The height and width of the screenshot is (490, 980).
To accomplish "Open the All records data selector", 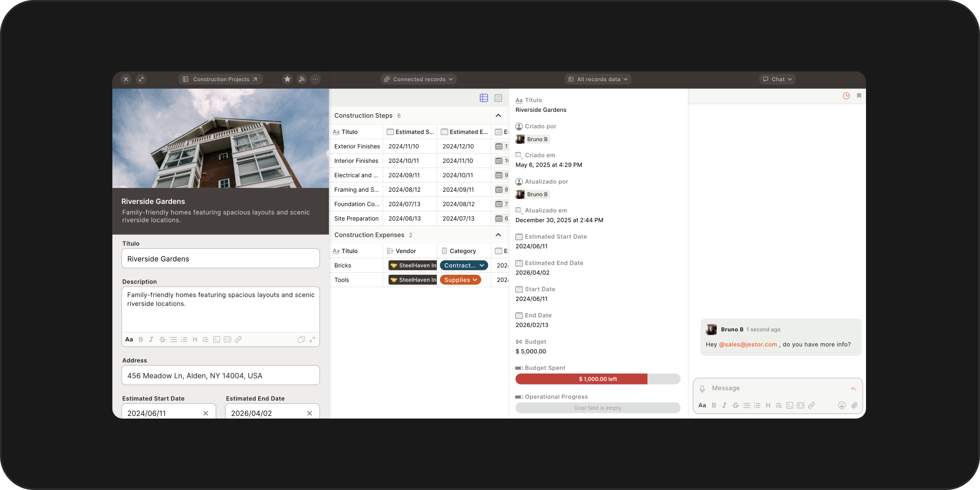I will click(x=598, y=79).
